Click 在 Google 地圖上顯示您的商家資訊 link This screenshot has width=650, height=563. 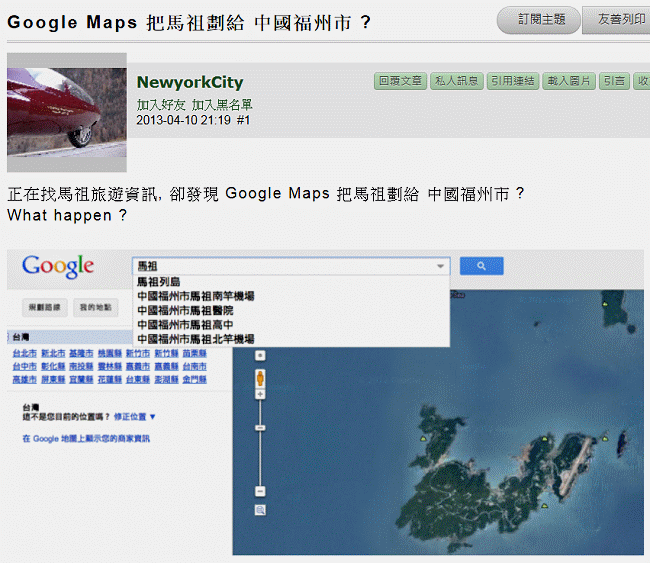pyautogui.click(x=86, y=439)
